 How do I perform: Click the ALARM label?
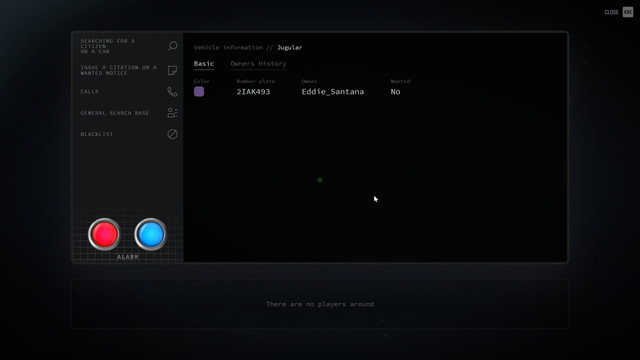[x=128, y=257]
